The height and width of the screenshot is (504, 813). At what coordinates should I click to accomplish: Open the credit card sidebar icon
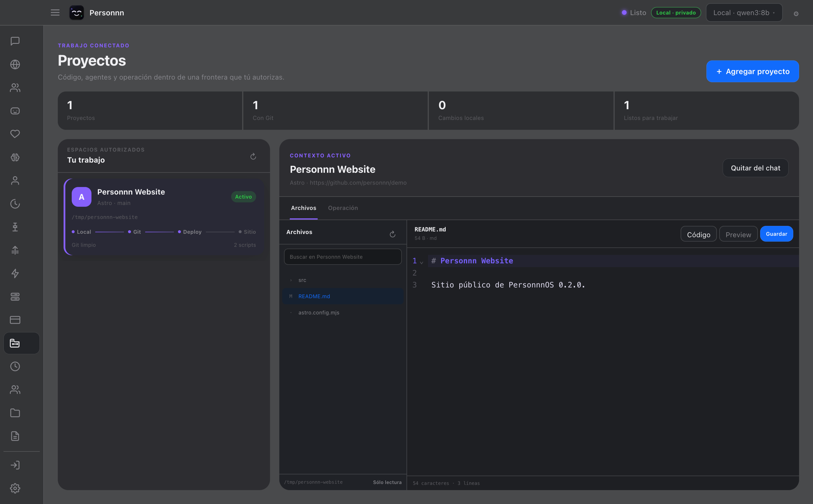coord(15,320)
